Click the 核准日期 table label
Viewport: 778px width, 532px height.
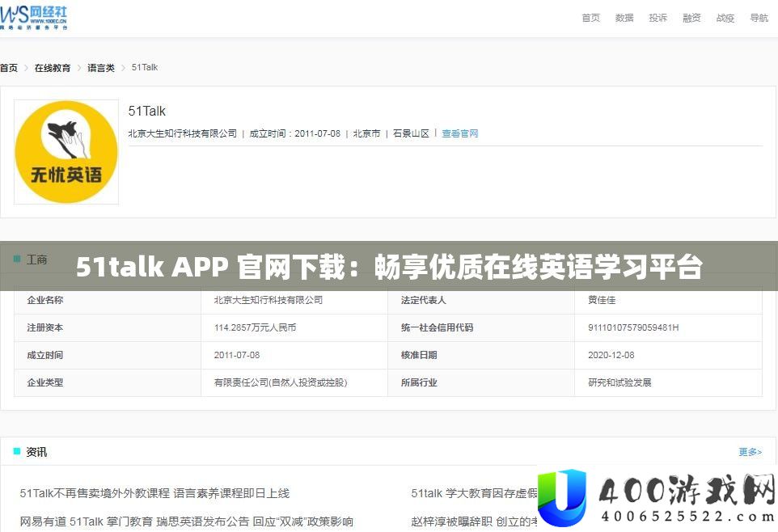click(x=419, y=355)
